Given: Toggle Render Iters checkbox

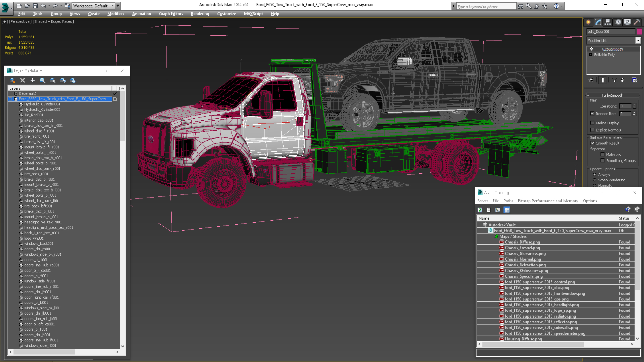Looking at the screenshot, I should pyautogui.click(x=592, y=114).
